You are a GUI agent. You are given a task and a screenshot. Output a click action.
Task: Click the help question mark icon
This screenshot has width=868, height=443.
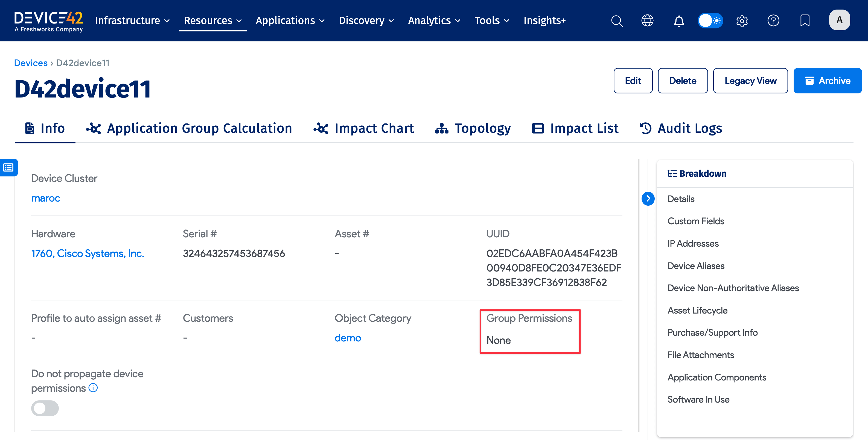(773, 20)
